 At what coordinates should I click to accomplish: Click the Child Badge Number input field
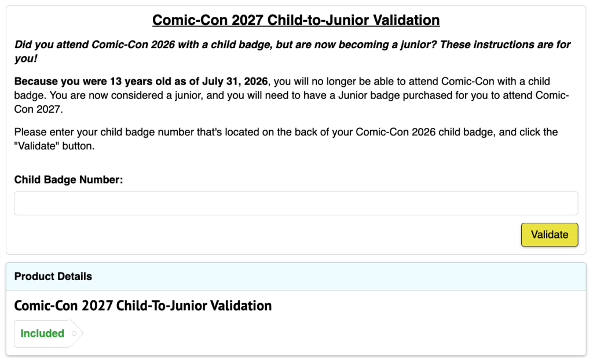296,203
